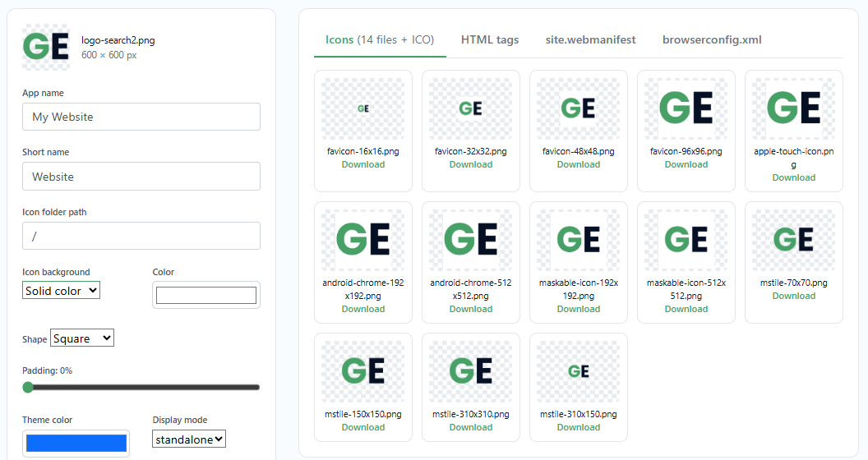Image resolution: width=868 pixels, height=460 pixels.
Task: Focus the Short name input field
Action: point(141,177)
